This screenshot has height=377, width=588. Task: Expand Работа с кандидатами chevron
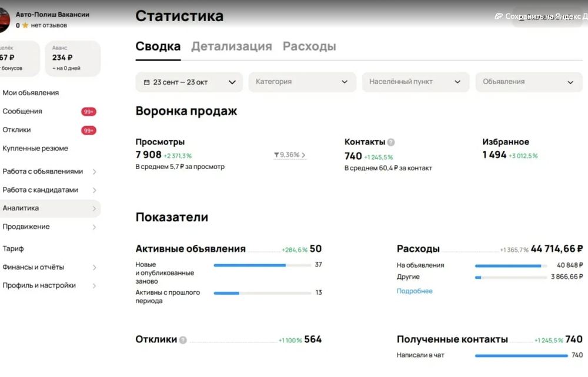pyautogui.click(x=95, y=190)
